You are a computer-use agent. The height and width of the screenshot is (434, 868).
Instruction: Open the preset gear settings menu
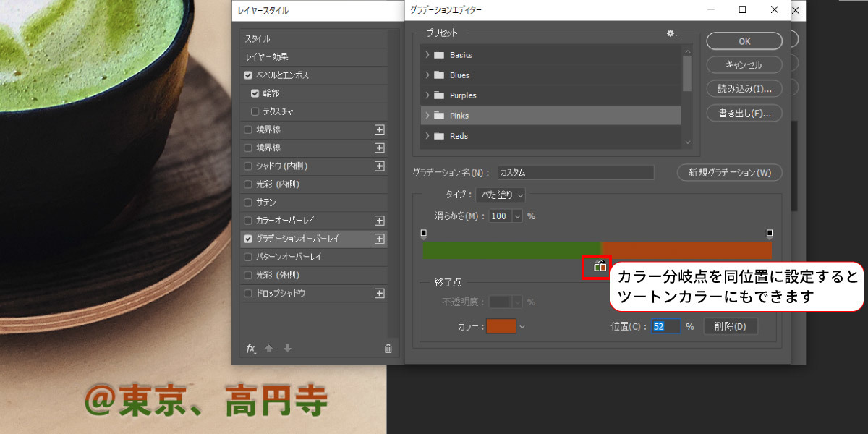coord(671,33)
